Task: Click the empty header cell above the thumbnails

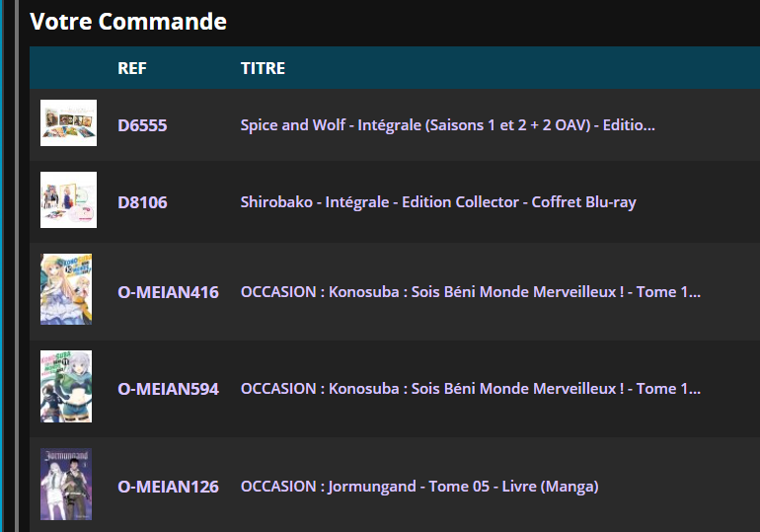Action: pyautogui.click(x=68, y=68)
